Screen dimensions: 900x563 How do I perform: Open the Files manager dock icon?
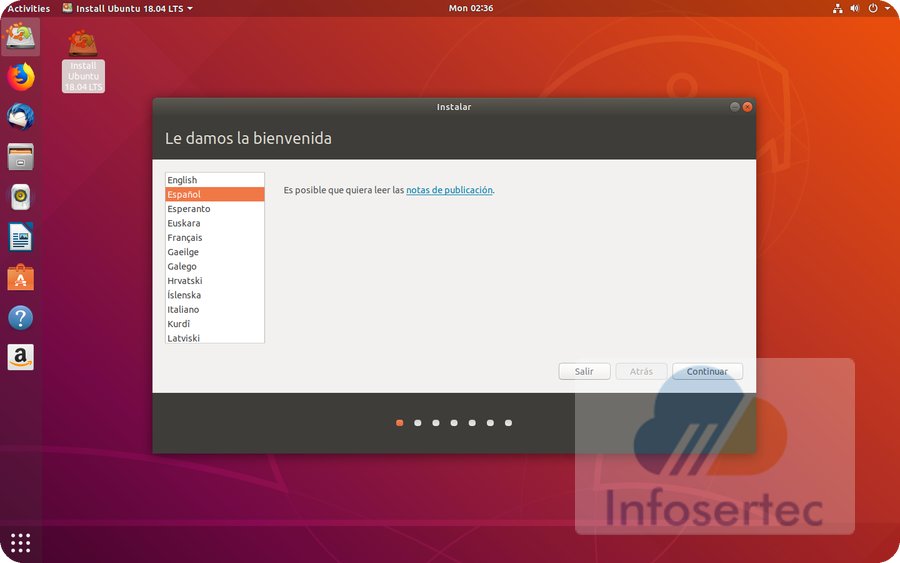tap(20, 156)
